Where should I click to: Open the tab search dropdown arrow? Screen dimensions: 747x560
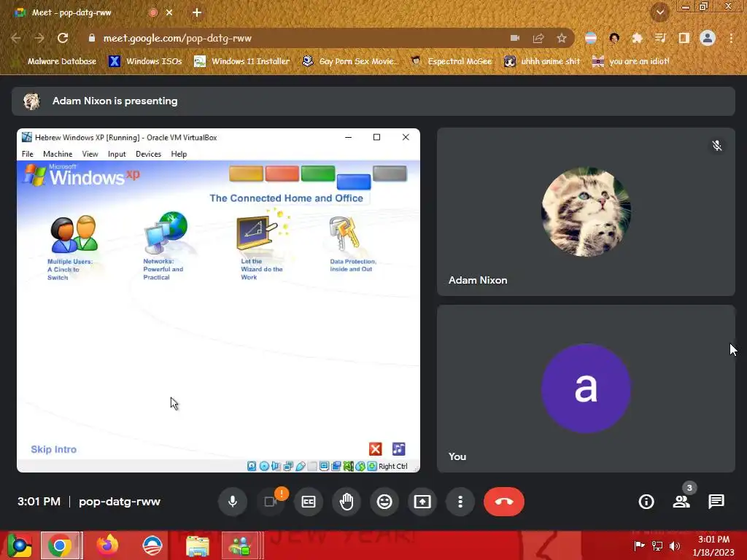tap(660, 13)
